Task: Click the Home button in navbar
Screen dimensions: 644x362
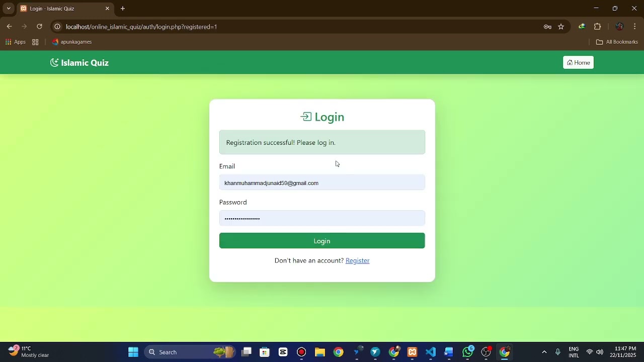Action: (578, 62)
